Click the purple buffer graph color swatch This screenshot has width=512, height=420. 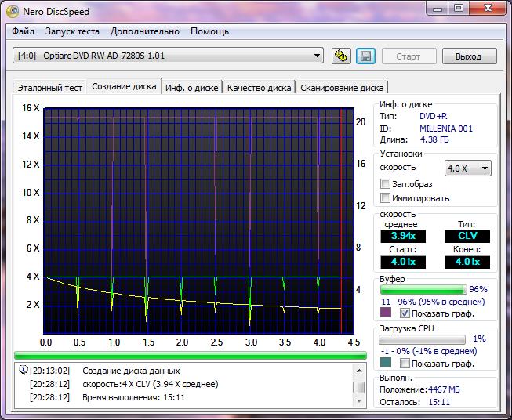(x=385, y=313)
